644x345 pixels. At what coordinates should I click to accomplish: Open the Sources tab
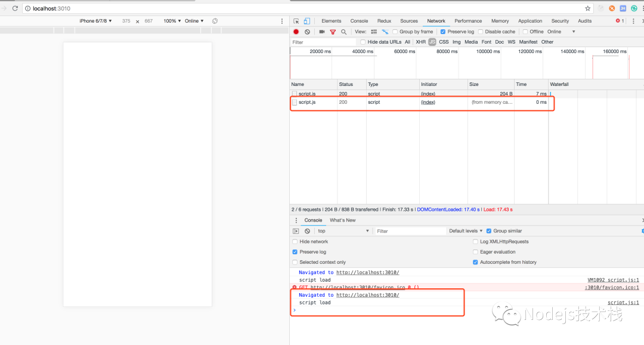pos(408,21)
